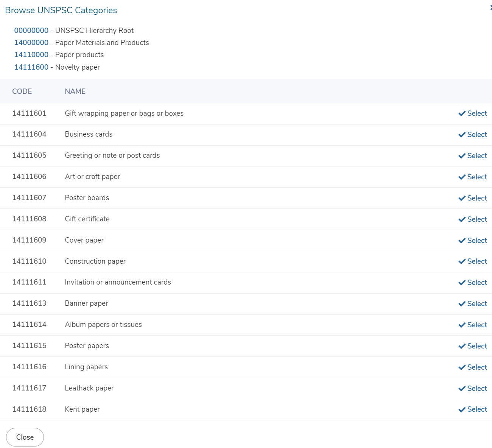Click code 14111616 in the table

pyautogui.click(x=29, y=367)
